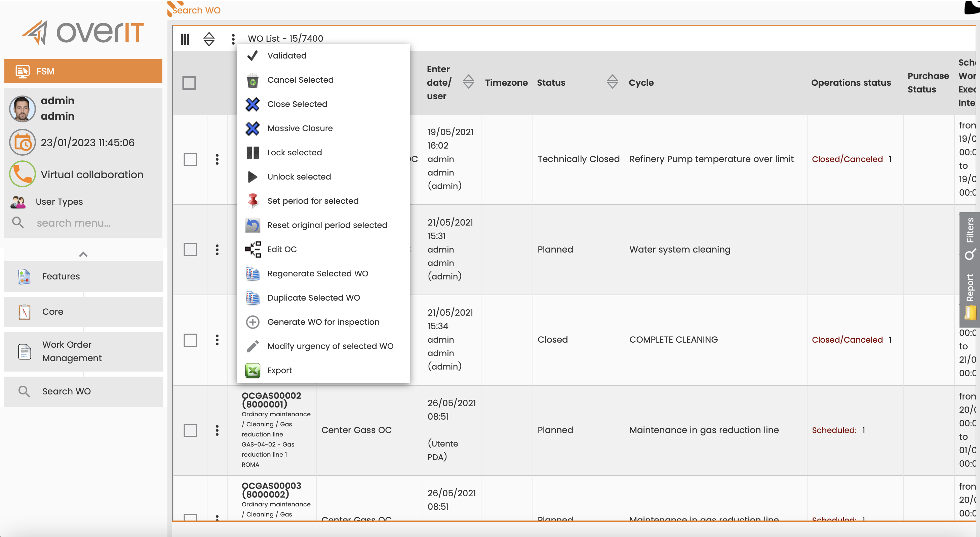The image size is (980, 537).
Task: Select Validated from the actions menu
Action: click(x=323, y=56)
